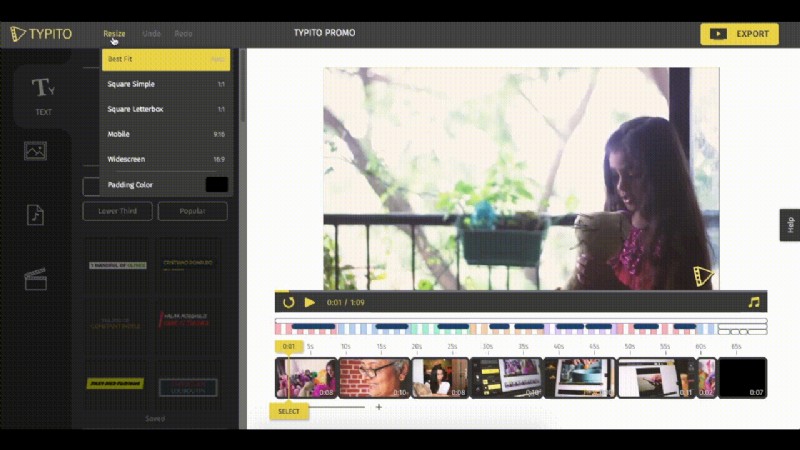Select the first timeline clip with toys
The image size is (800, 450).
[x=306, y=378]
